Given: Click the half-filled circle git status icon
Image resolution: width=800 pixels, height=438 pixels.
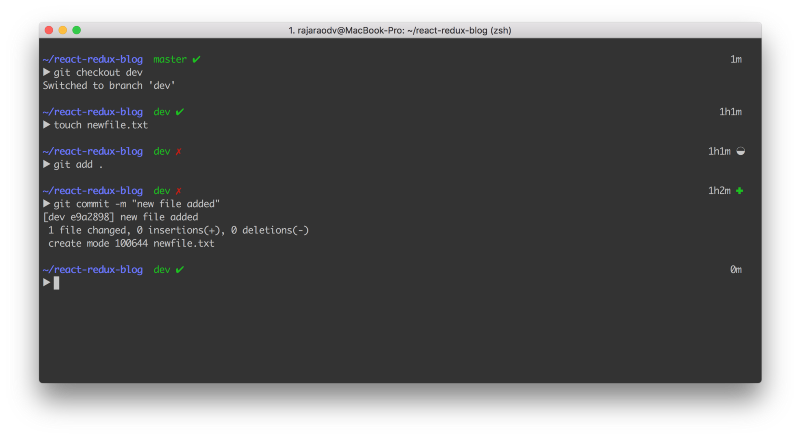Looking at the screenshot, I should [741, 151].
